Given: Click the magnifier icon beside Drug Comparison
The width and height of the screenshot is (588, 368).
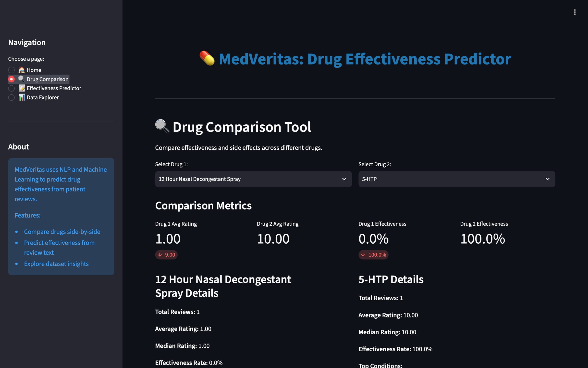Looking at the screenshot, I should click(22, 79).
